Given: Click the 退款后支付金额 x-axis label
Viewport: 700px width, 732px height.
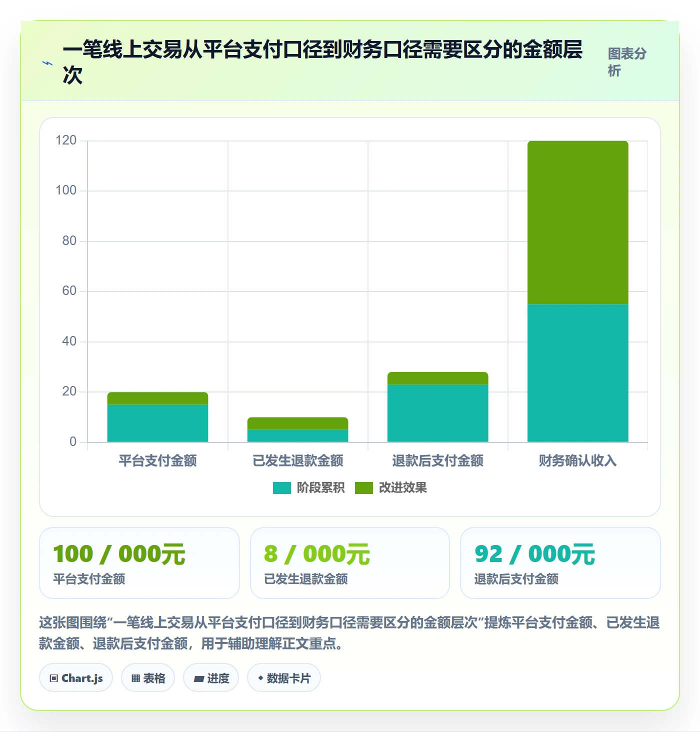Looking at the screenshot, I should 437,460.
